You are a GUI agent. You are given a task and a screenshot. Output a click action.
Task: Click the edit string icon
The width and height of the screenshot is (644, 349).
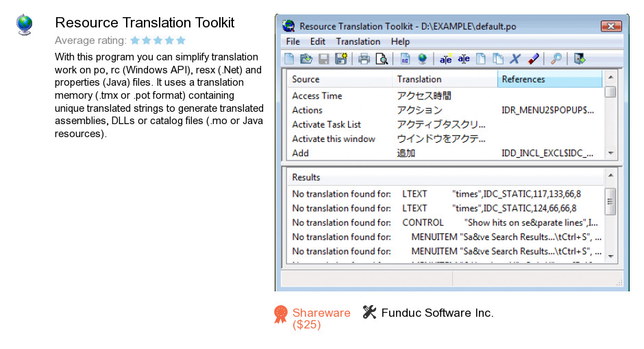point(464,59)
